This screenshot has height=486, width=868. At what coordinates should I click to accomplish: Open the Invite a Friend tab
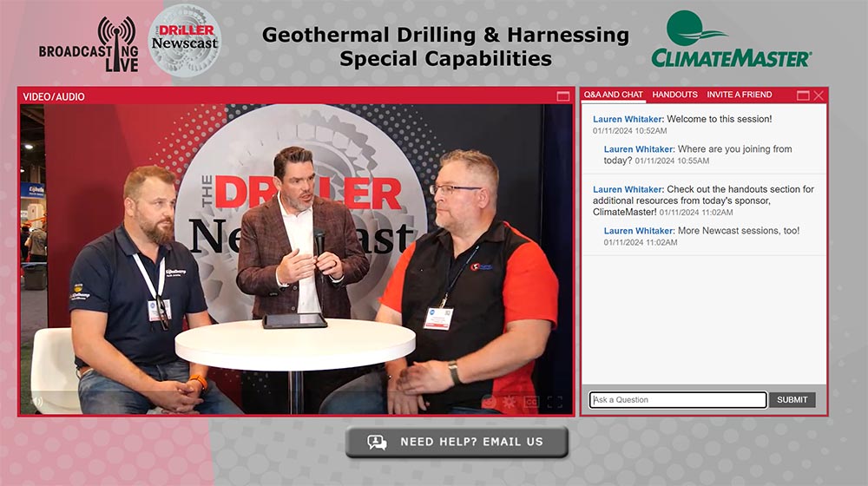pos(739,95)
